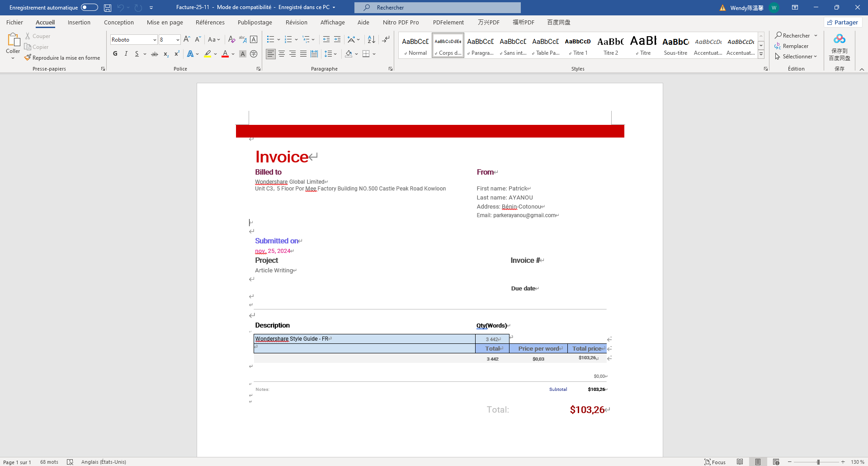Screen dimensions: 868x466
Task: Toggle Focus mode in status bar
Action: click(715, 462)
